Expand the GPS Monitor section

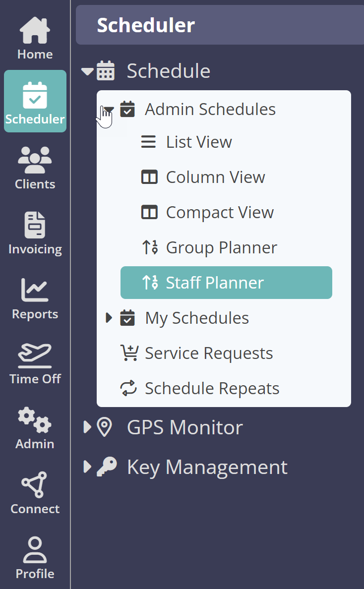(x=87, y=427)
